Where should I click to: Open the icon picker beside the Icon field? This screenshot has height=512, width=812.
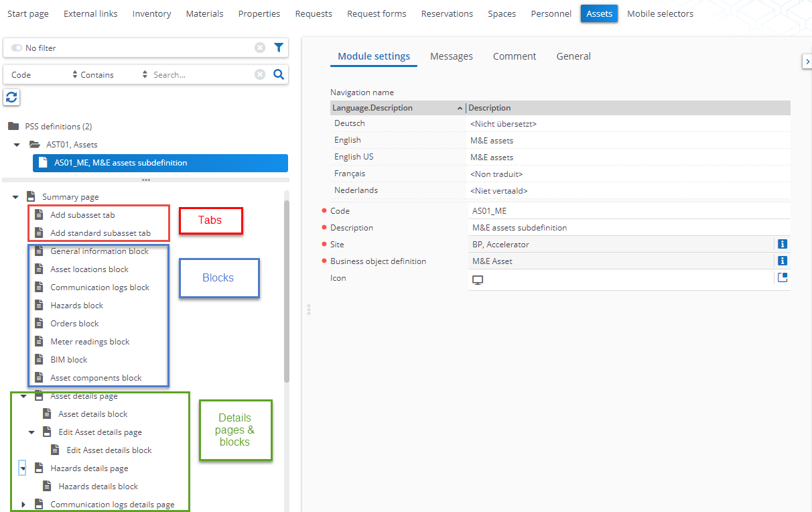click(782, 277)
